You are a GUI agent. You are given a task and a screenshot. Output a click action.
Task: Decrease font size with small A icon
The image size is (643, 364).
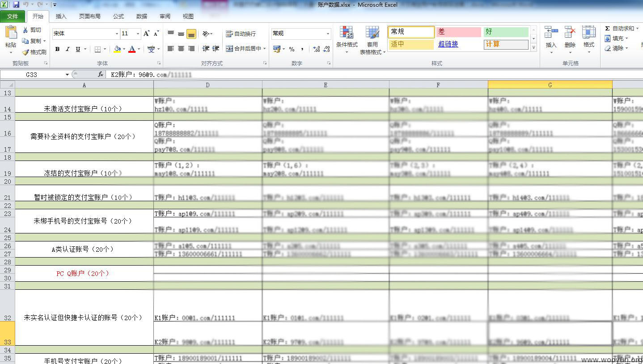[x=156, y=34]
